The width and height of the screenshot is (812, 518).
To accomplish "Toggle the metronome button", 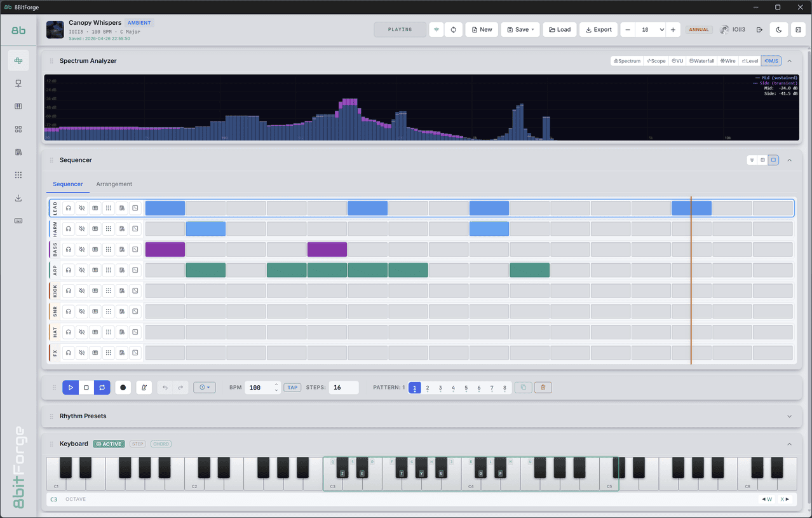I will point(144,387).
